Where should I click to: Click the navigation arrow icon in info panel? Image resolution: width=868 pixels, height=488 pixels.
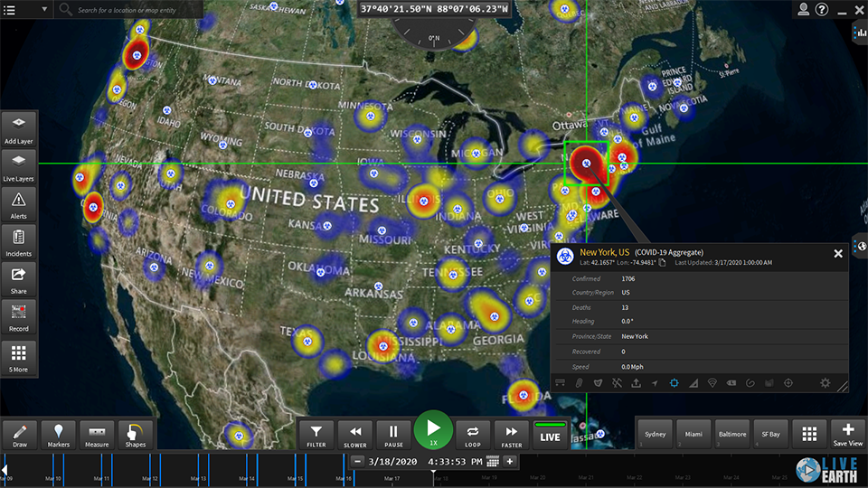coord(655,383)
